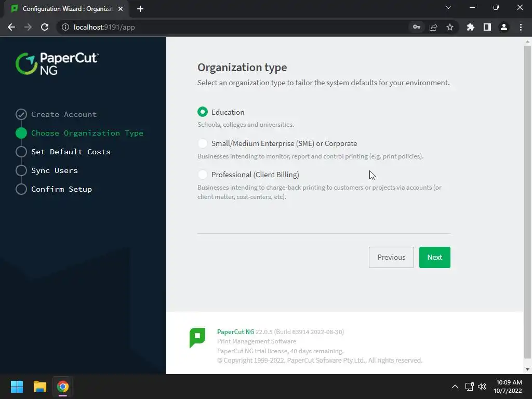Close the Configuration Wizard tab
532x399 pixels.
click(121, 9)
